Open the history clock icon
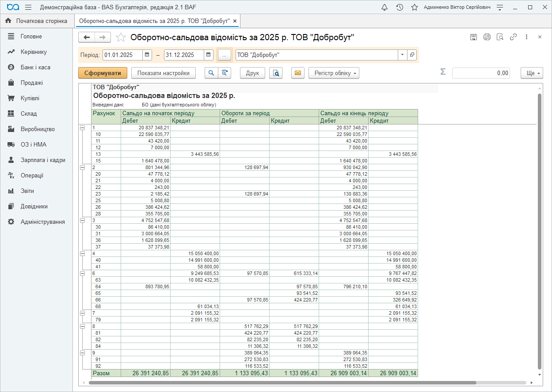552x392 pixels. click(x=400, y=8)
